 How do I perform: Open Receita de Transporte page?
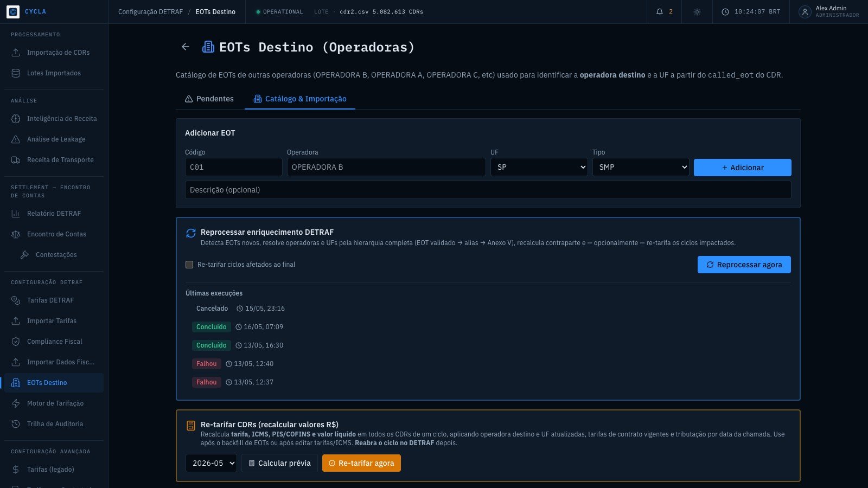pos(54,160)
